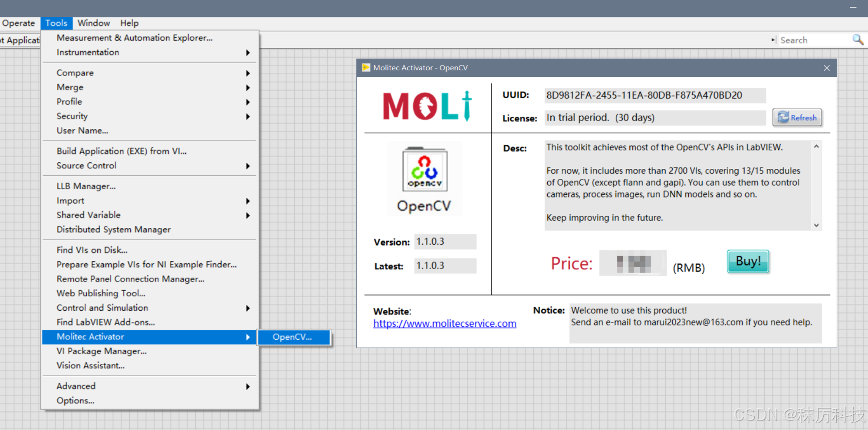Image resolution: width=868 pixels, height=430 pixels.
Task: Click the License status field
Action: [655, 118]
